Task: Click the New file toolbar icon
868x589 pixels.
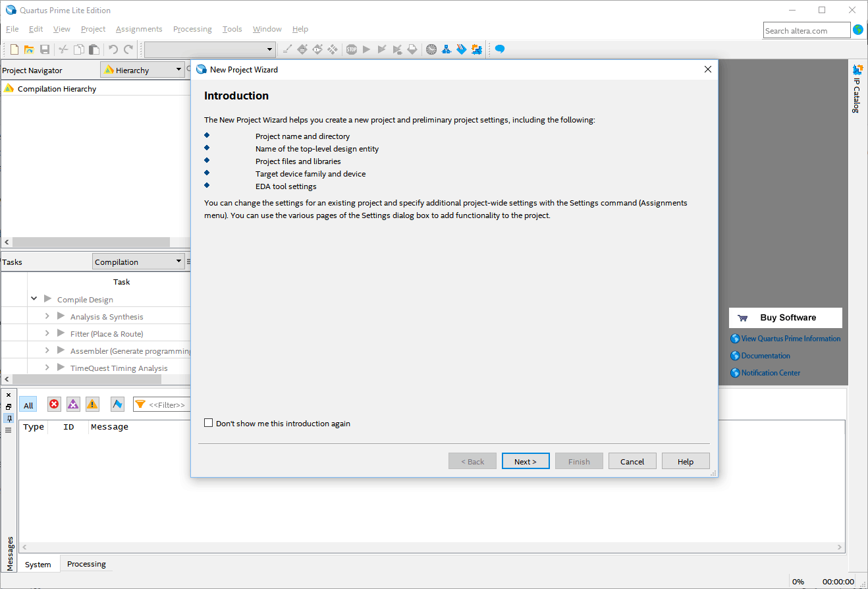Action: click(x=14, y=49)
